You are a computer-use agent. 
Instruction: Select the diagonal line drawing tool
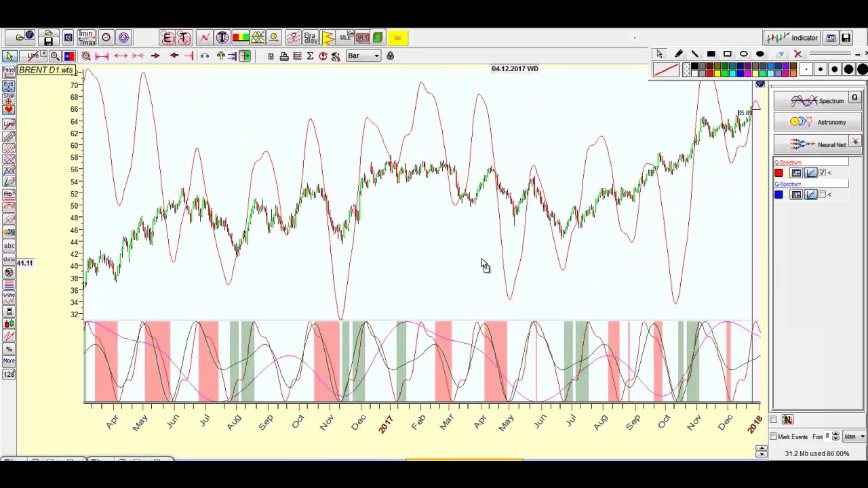point(695,54)
